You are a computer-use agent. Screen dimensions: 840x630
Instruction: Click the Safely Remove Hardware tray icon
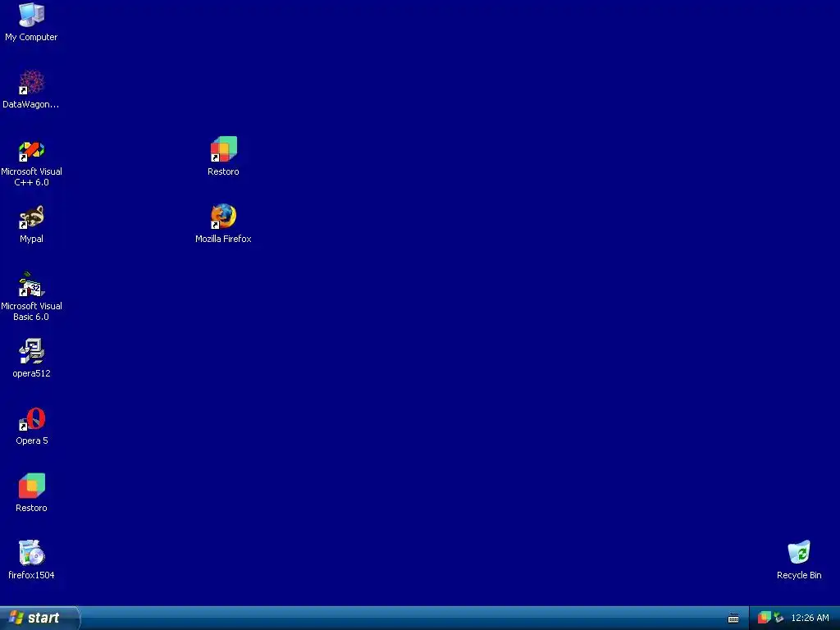click(778, 618)
